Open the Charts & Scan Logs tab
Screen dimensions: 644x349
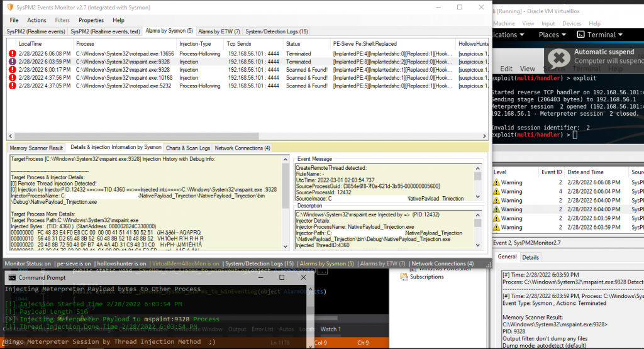(x=187, y=148)
